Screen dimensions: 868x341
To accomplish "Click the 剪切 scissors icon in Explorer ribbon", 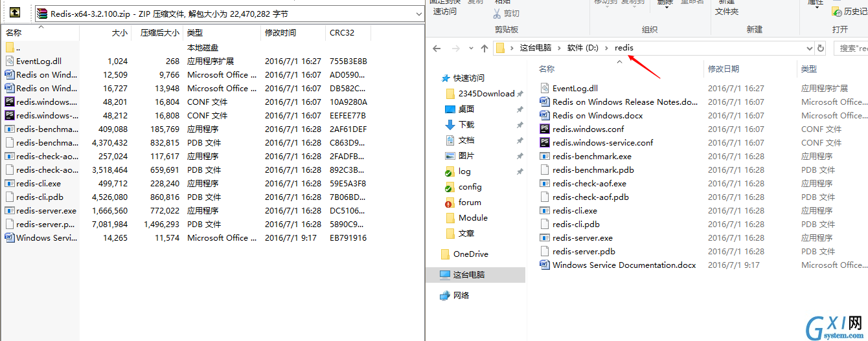I will click(497, 13).
